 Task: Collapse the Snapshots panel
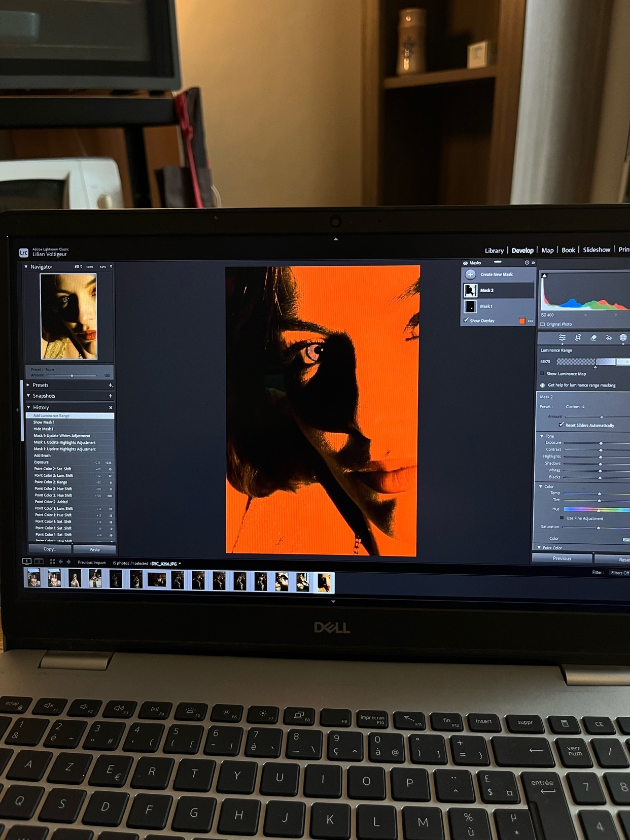tap(28, 396)
